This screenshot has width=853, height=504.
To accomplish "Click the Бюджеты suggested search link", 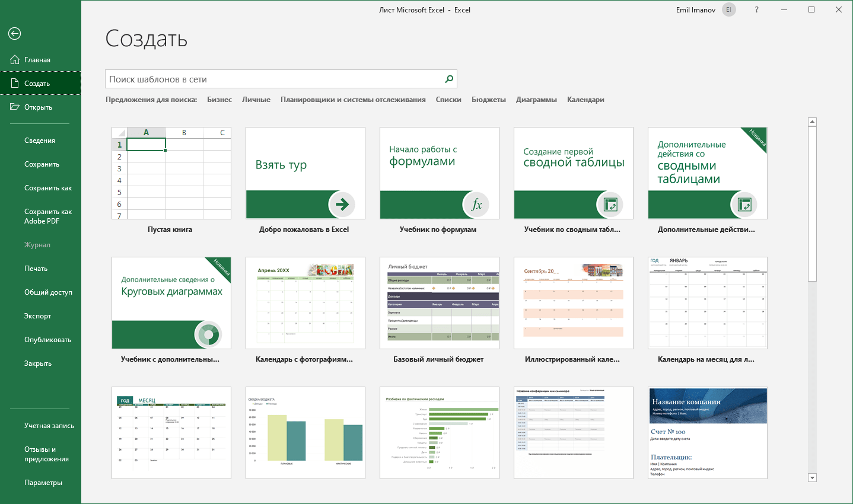I will pos(488,100).
